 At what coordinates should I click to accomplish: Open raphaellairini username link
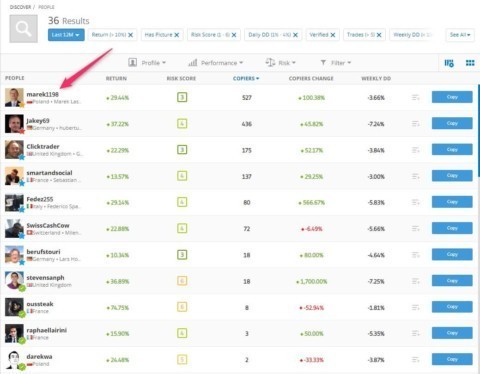47,330
